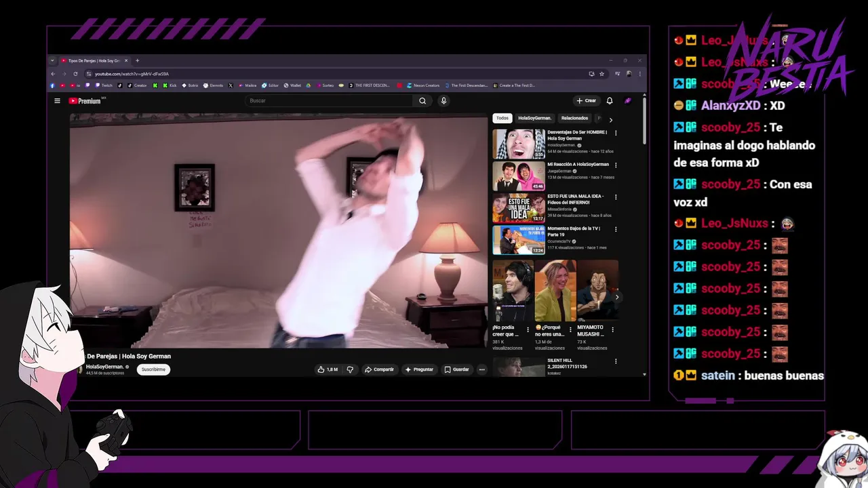Open YouTube notifications bell
Image resolution: width=868 pixels, height=488 pixels.
coord(610,101)
